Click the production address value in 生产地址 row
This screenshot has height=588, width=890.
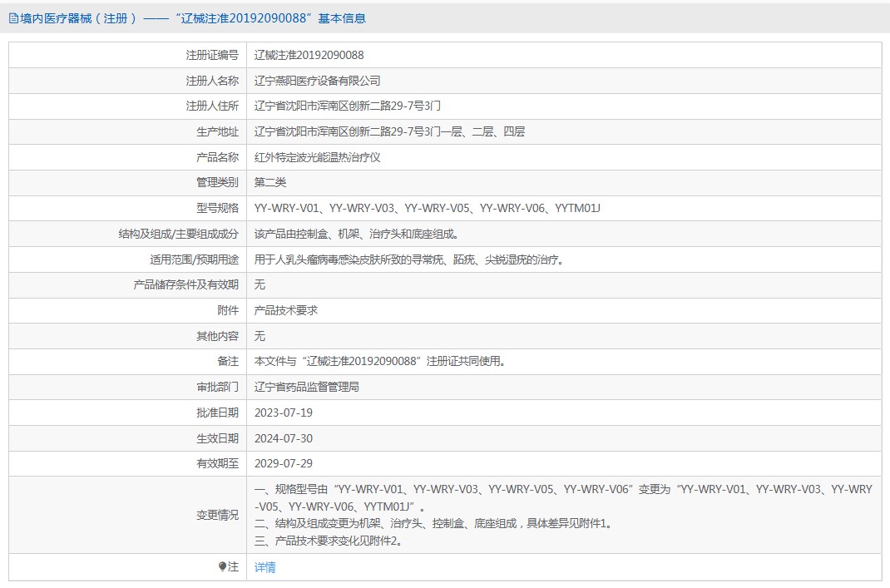[389, 131]
